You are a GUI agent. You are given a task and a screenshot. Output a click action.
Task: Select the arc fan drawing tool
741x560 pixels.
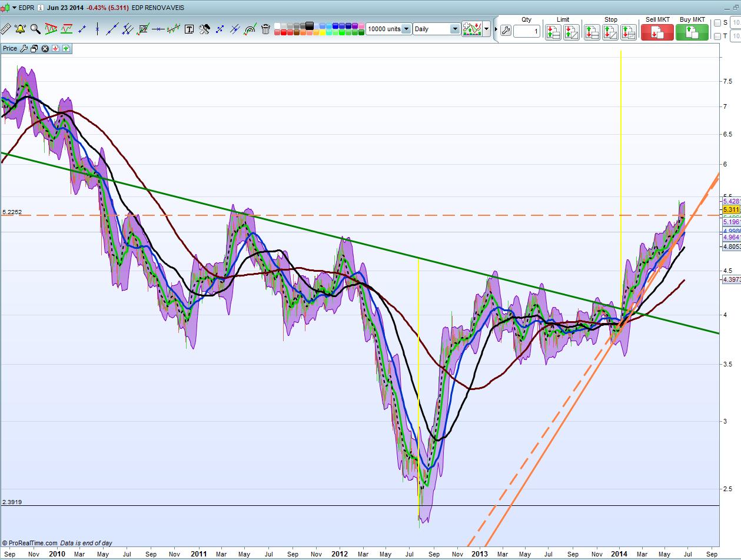click(250, 29)
